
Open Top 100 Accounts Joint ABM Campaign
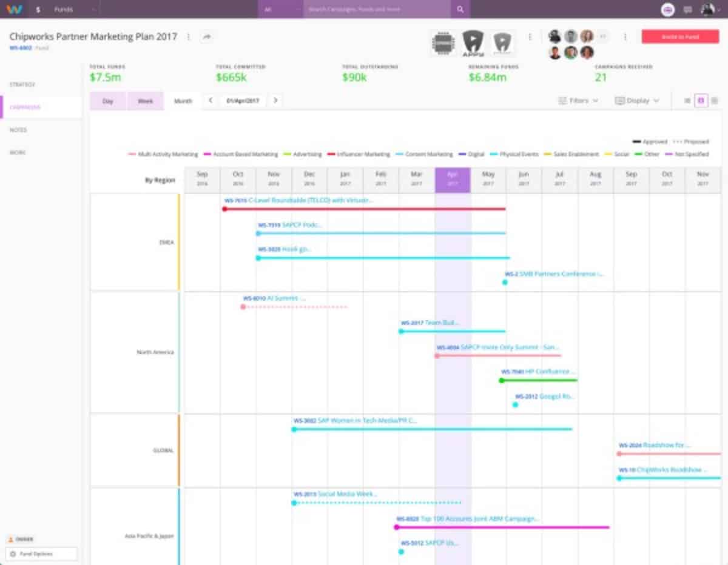click(x=468, y=519)
